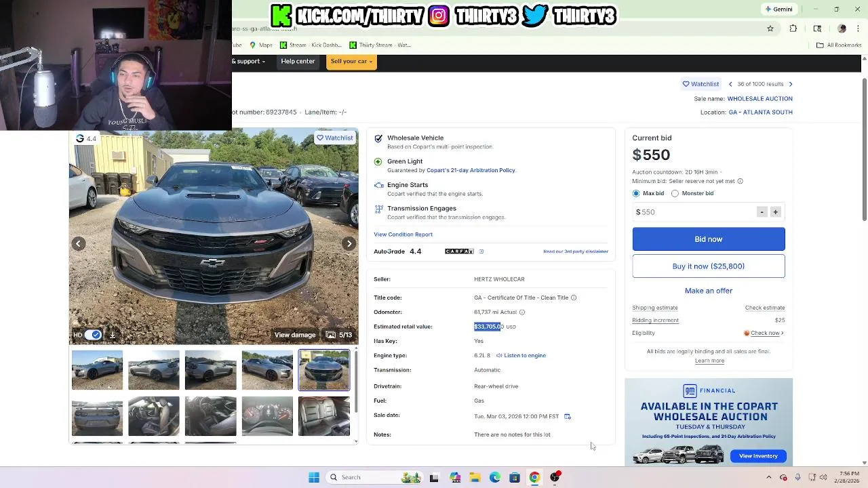Open the Windows Start menu
Image resolution: width=868 pixels, height=488 pixels.
coord(314,477)
